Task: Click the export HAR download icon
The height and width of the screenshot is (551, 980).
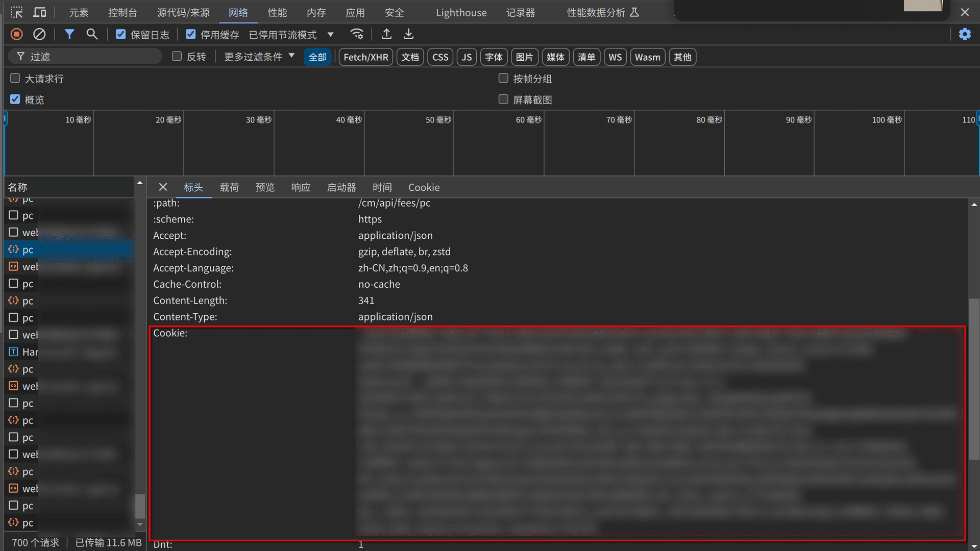Action: 408,34
